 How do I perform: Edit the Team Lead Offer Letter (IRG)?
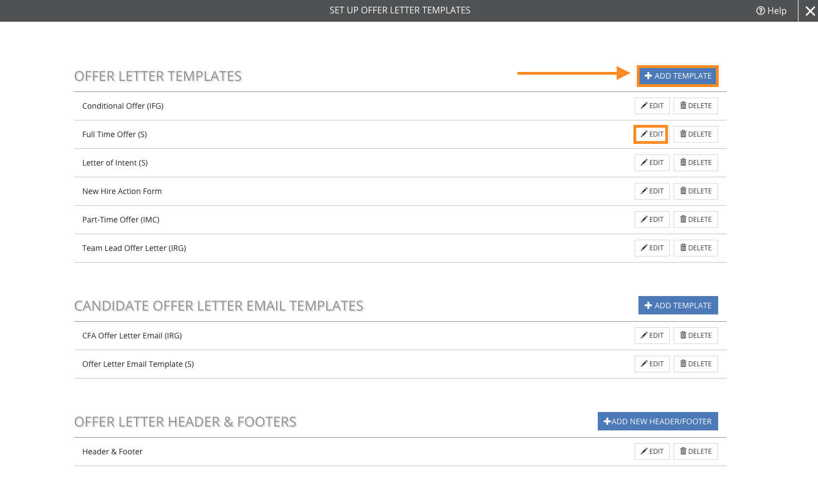coord(652,248)
